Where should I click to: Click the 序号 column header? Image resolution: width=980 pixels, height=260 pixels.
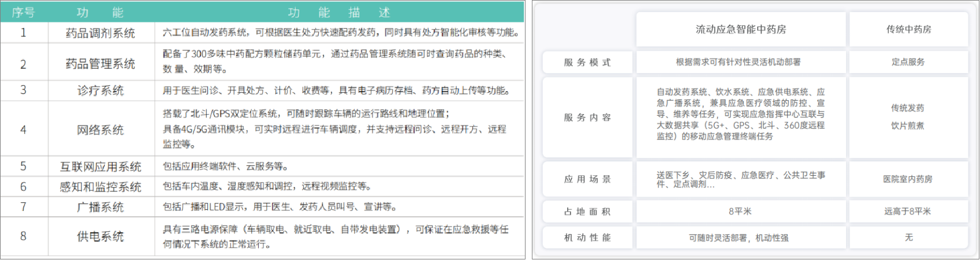click(x=23, y=12)
